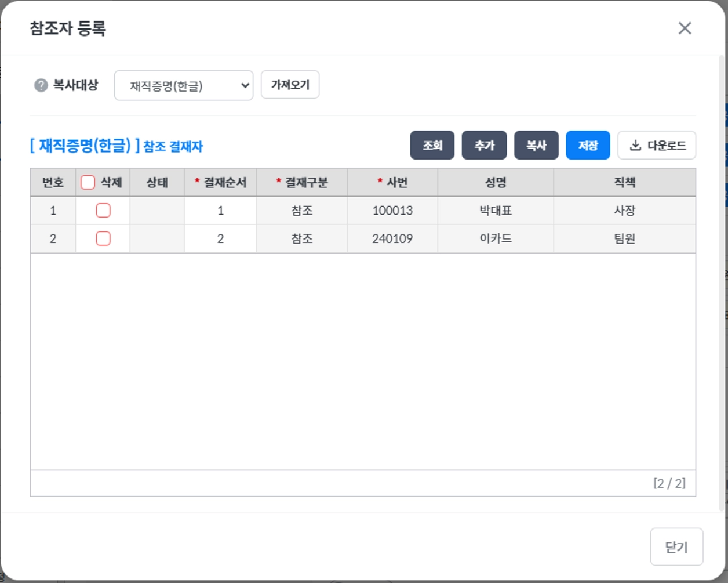Click the 번호 column header
Image resolution: width=728 pixels, height=583 pixels.
point(53,182)
